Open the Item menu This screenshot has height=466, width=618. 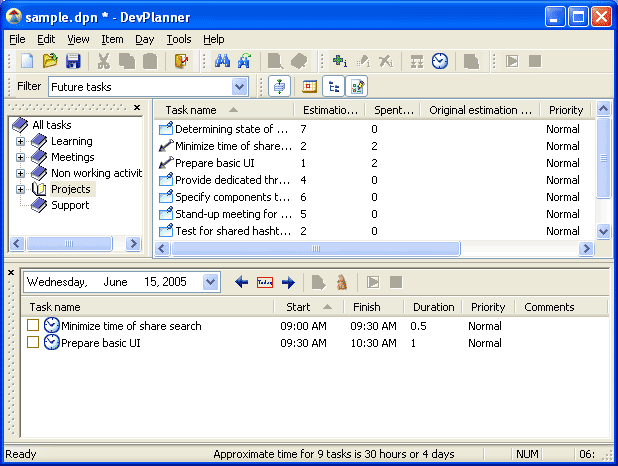tap(112, 39)
